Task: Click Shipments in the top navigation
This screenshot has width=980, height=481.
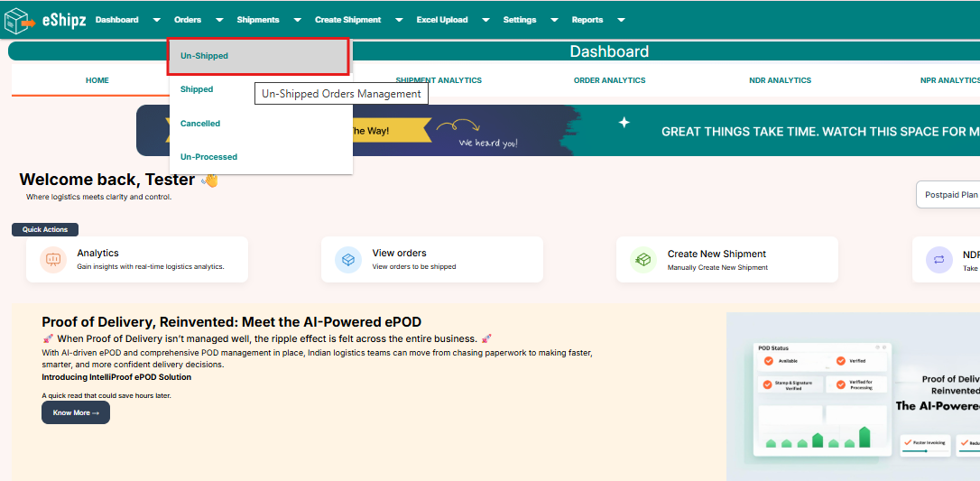Action: (257, 20)
